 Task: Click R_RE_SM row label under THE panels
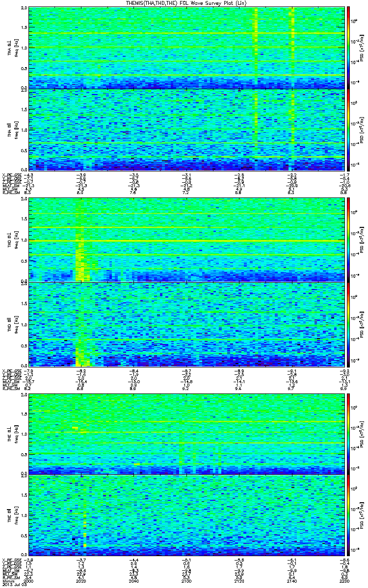click(x=10, y=578)
